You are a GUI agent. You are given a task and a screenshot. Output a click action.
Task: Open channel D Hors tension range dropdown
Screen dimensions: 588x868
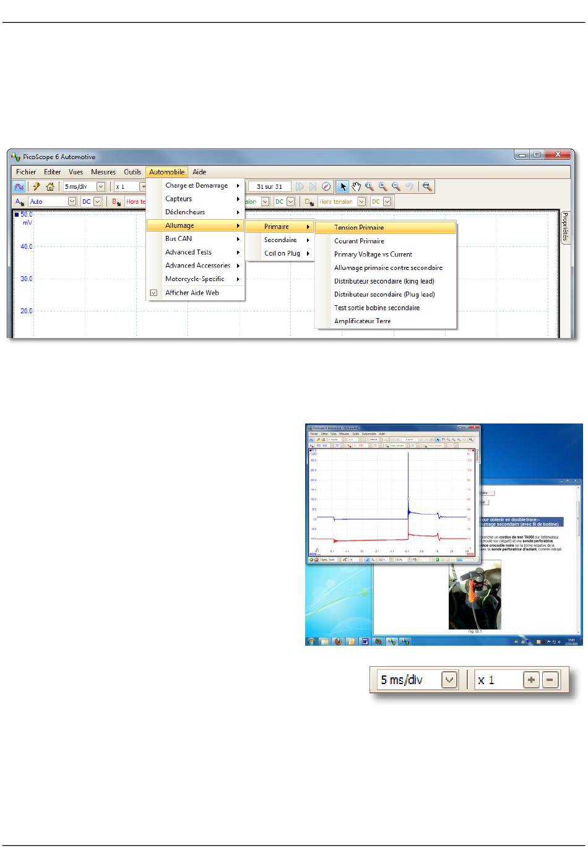click(361, 201)
